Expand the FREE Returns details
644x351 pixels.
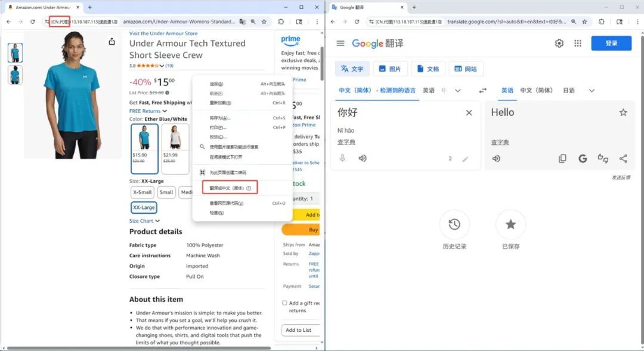(x=148, y=111)
